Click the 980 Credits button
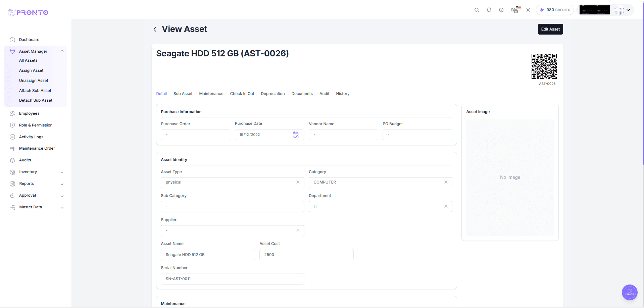This screenshot has width=644, height=308. click(x=555, y=10)
